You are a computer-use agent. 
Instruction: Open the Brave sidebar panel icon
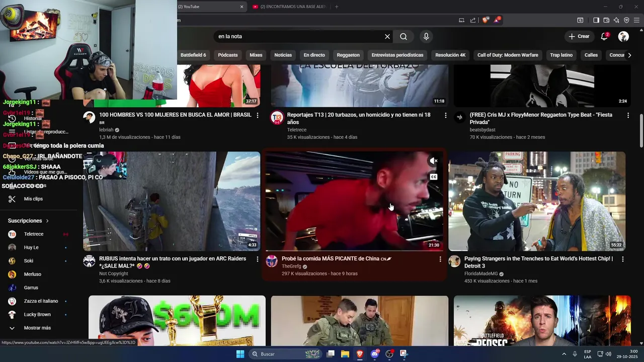[x=596, y=20]
